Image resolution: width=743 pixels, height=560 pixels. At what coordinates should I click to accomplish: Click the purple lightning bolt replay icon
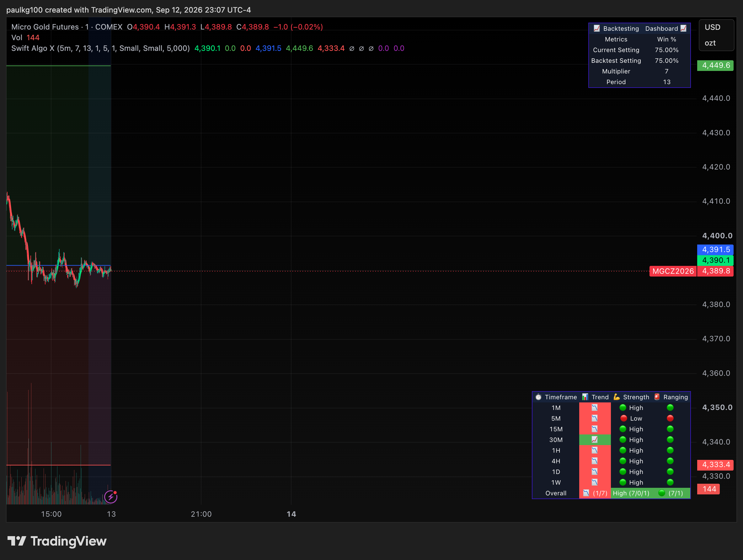[x=110, y=497]
